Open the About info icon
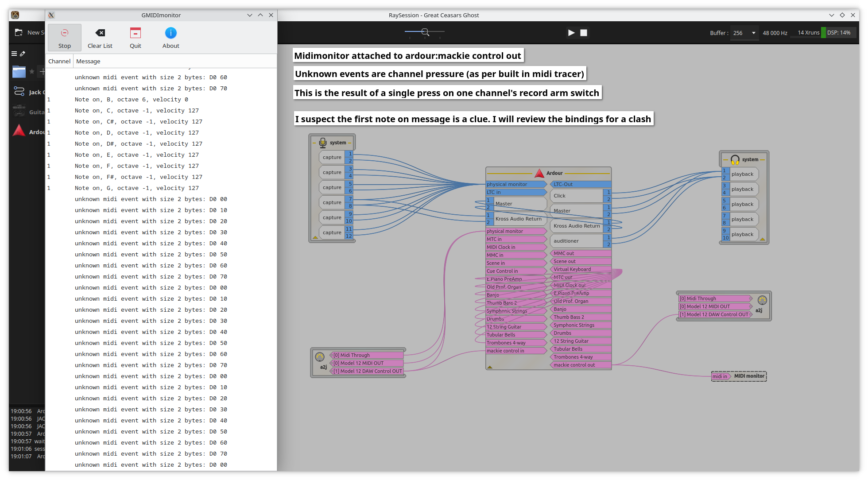868x480 pixels. (170, 33)
